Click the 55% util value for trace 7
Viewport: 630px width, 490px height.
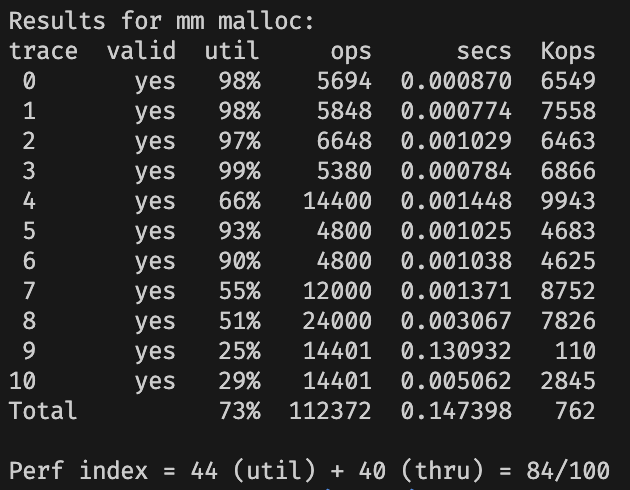pos(239,291)
